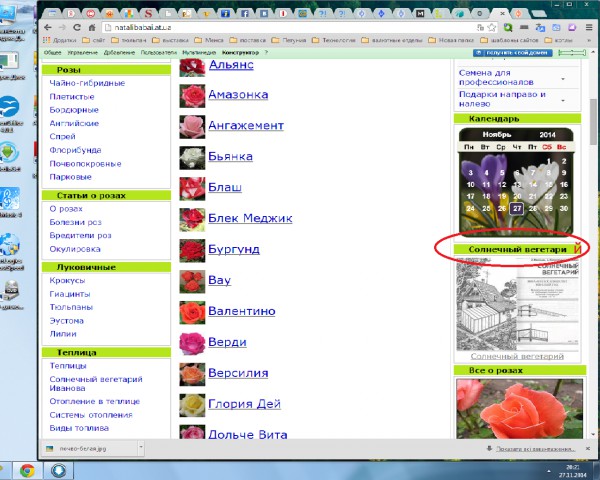The height and width of the screenshot is (480, 600).
Task: Click the Google Translate extension icon
Action: tap(540, 28)
